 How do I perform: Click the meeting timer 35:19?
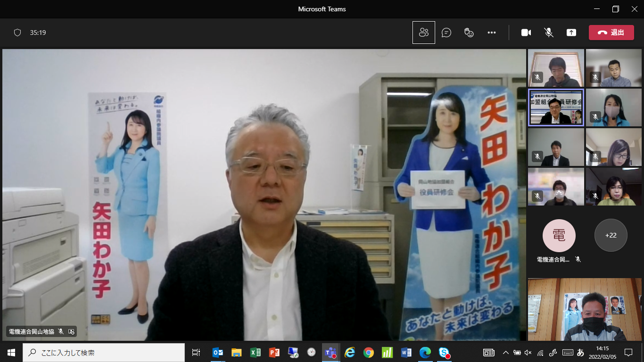pyautogui.click(x=38, y=33)
